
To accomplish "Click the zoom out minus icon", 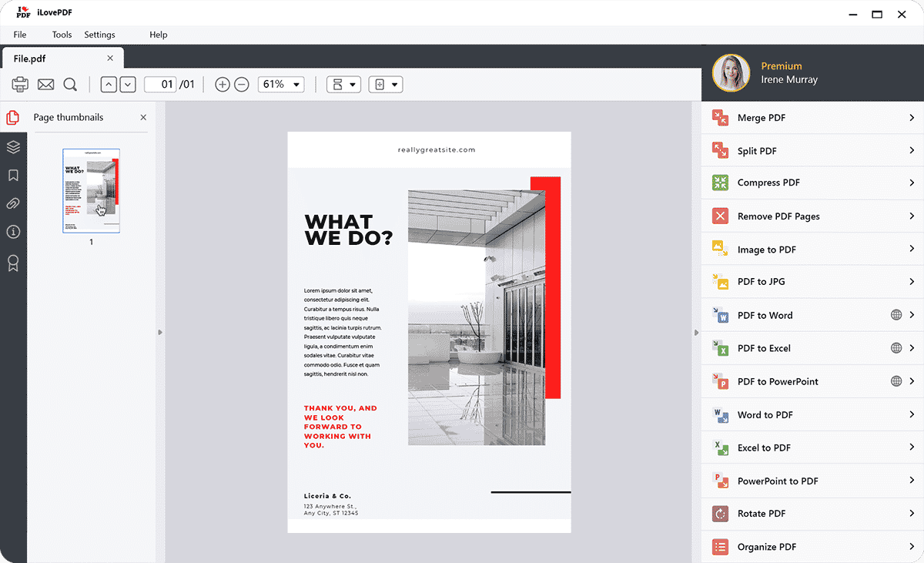I will [x=242, y=85].
